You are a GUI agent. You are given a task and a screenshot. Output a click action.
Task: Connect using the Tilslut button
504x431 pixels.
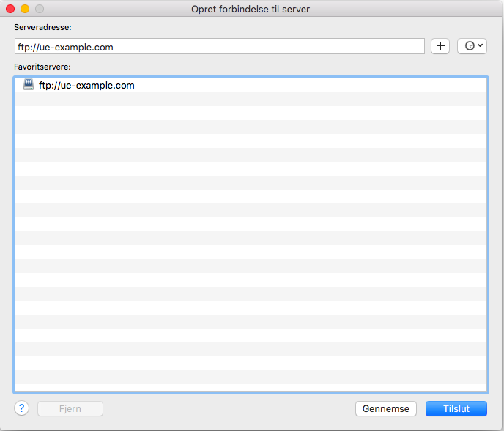point(456,409)
